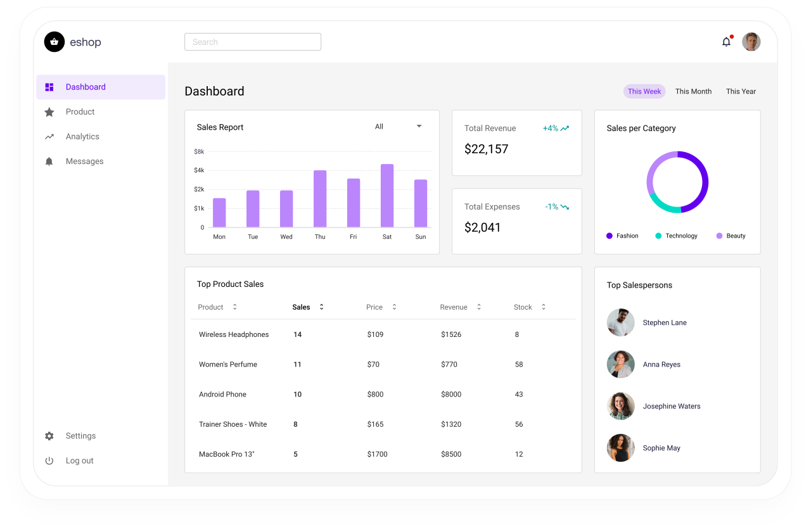Open the Product menu item
Screen dimensions: 811x532
point(80,112)
